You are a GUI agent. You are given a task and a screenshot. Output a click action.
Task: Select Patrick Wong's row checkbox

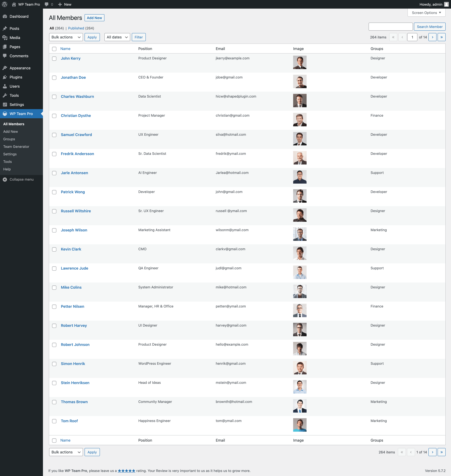click(54, 192)
